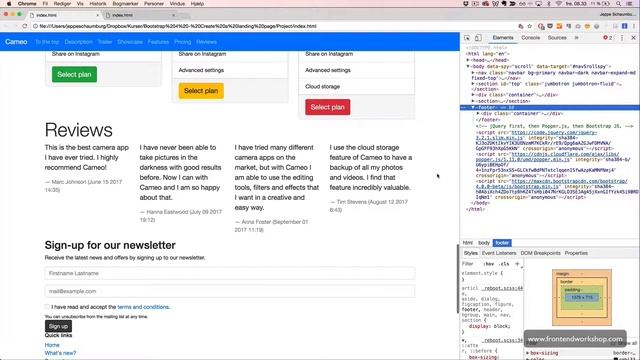
Task: Check the terms and conditions checkbox
Action: point(47,307)
